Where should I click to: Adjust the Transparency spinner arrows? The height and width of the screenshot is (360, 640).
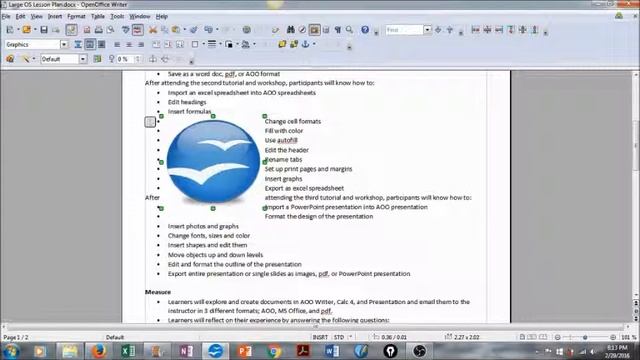(138, 59)
